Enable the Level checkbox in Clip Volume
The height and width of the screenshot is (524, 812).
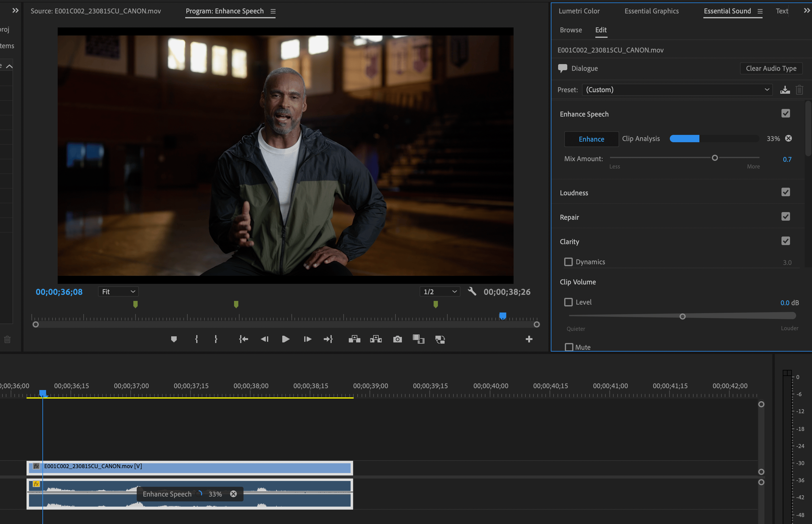568,302
